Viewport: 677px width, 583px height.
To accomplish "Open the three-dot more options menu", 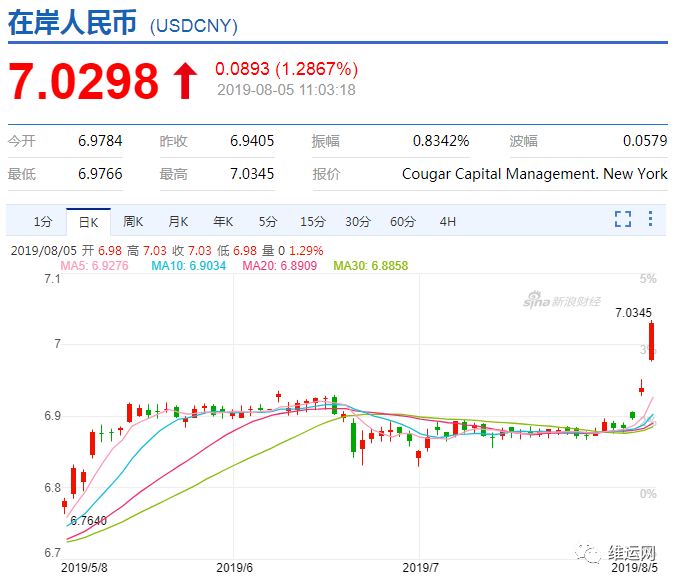I will (x=650, y=219).
